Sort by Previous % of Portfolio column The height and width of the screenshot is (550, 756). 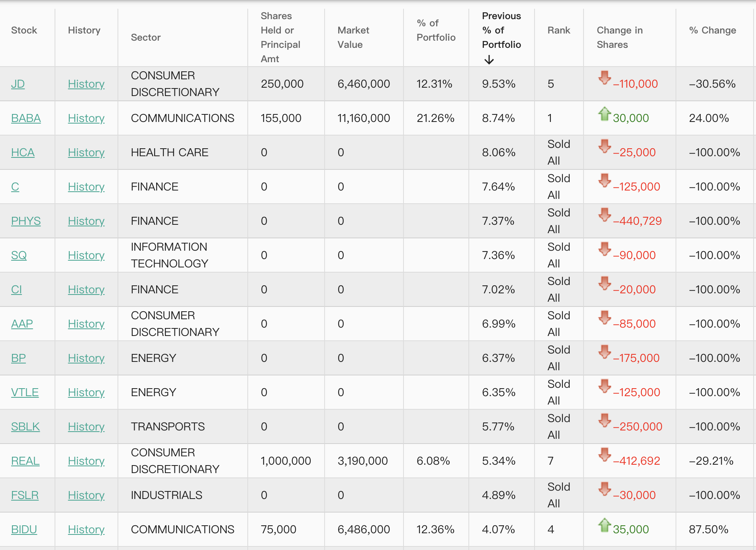click(501, 30)
